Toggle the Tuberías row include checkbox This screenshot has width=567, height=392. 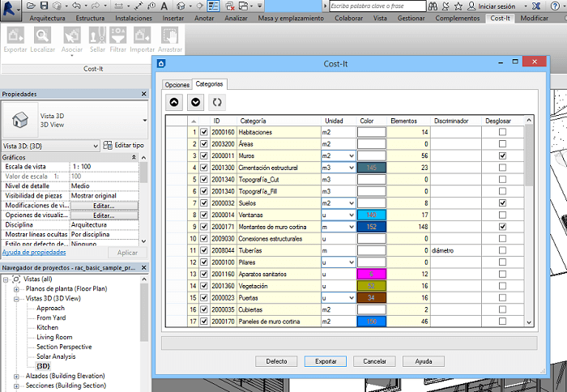(204, 250)
